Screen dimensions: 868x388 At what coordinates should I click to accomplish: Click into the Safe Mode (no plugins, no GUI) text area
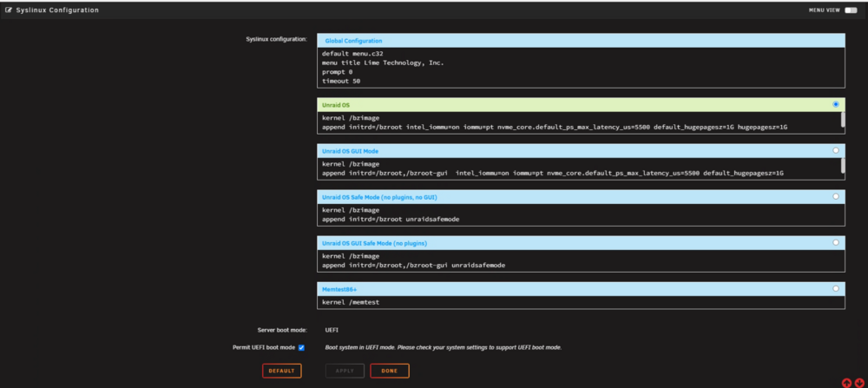pos(581,214)
